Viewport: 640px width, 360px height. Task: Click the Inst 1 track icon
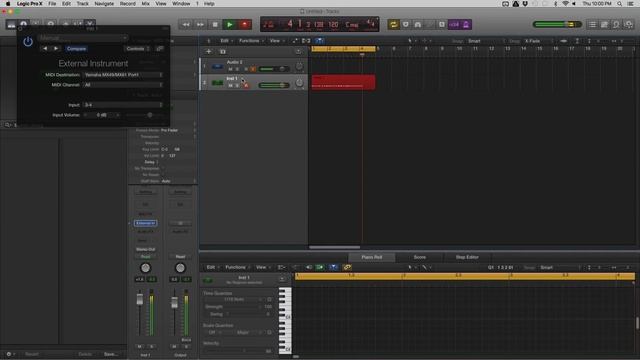point(217,83)
